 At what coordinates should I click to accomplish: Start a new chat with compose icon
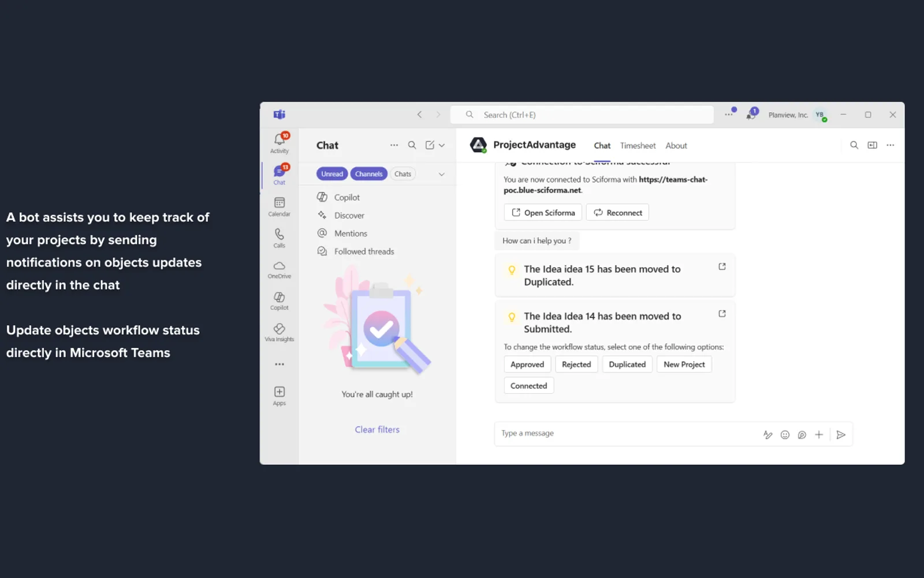point(430,145)
